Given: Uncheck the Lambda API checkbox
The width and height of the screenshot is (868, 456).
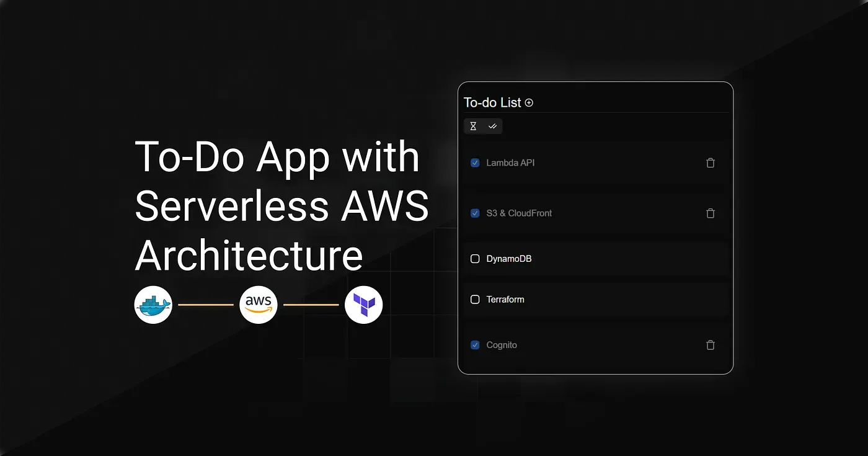Looking at the screenshot, I should (475, 163).
